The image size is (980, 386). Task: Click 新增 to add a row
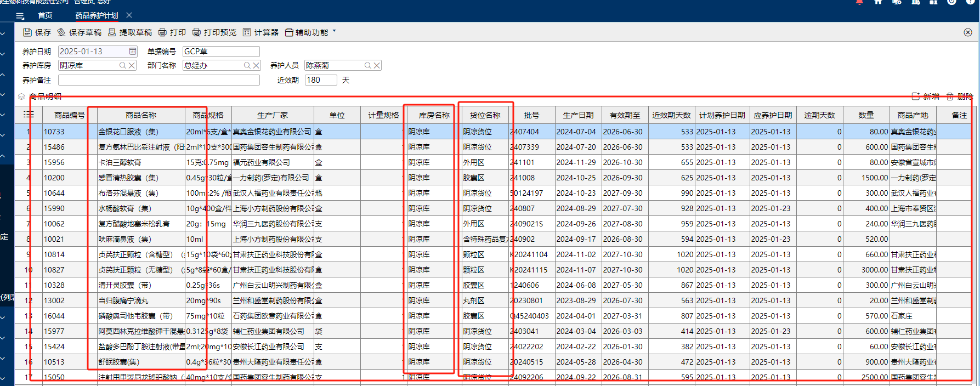pyautogui.click(x=926, y=96)
